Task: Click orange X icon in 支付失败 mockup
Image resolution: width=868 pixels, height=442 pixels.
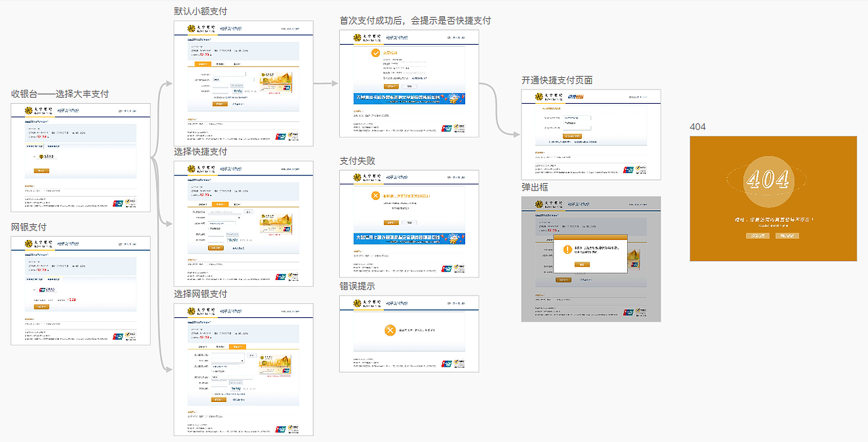Action: [376, 196]
